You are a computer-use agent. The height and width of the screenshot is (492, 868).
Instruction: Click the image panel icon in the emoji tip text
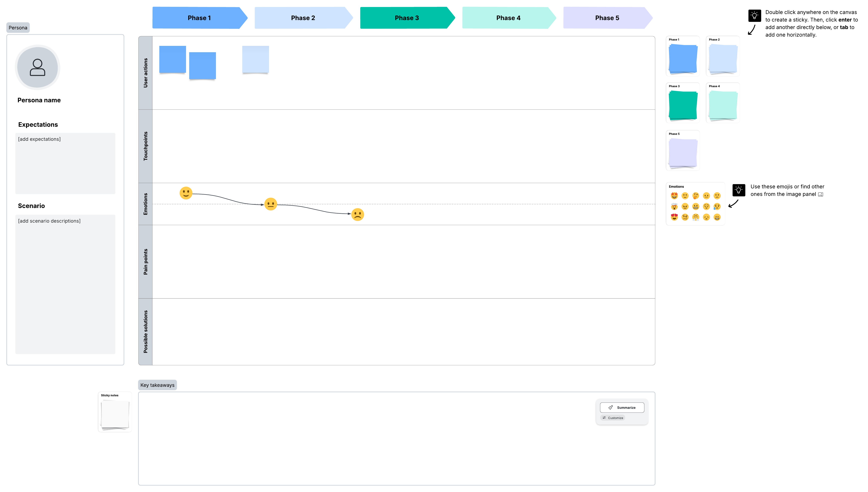821,194
